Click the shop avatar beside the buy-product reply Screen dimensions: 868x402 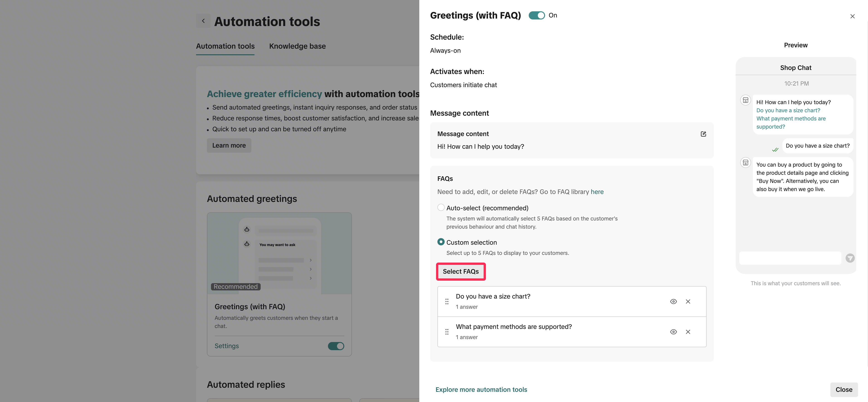[x=745, y=163]
